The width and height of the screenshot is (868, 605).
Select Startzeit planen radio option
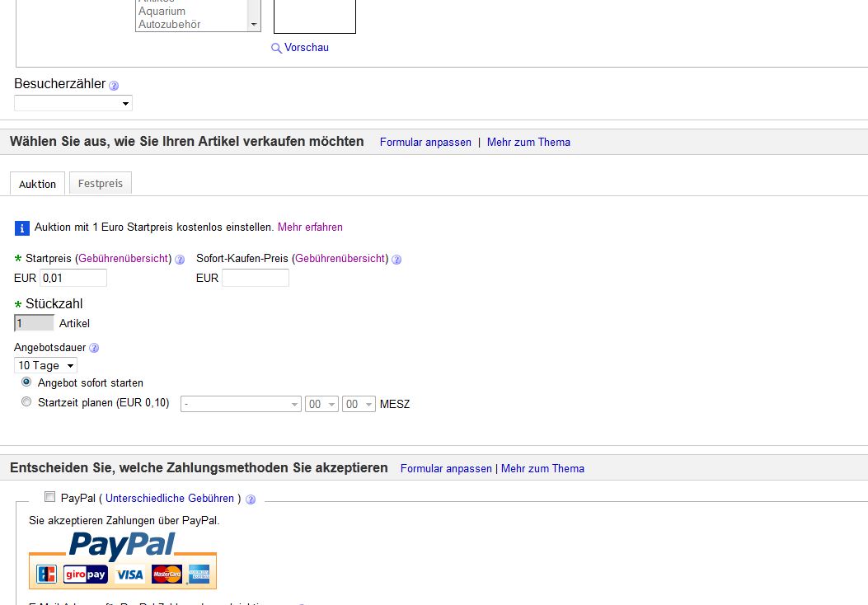(26, 402)
